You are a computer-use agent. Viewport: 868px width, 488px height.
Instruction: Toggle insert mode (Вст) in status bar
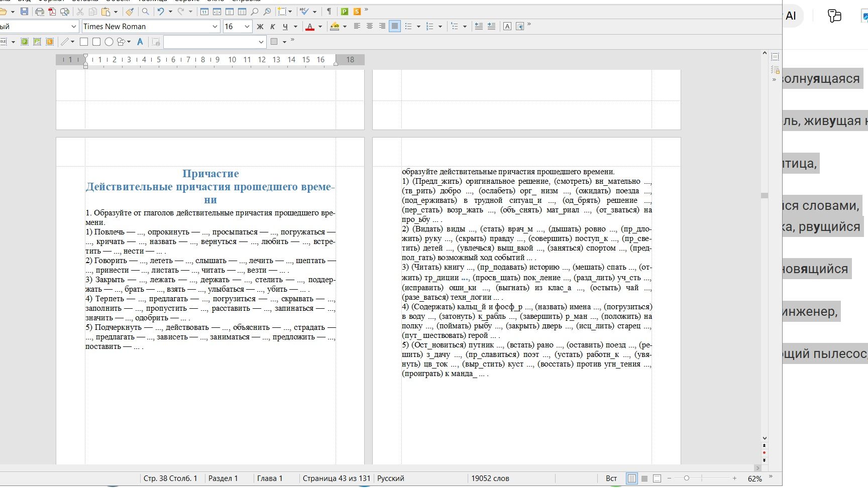point(611,478)
